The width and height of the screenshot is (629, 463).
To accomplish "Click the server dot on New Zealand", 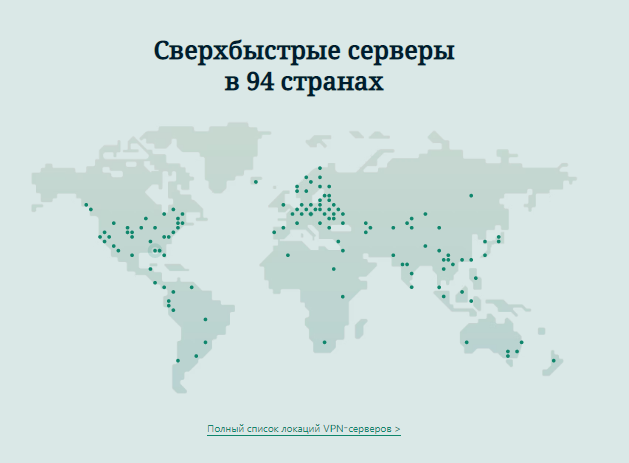I will point(554,361).
